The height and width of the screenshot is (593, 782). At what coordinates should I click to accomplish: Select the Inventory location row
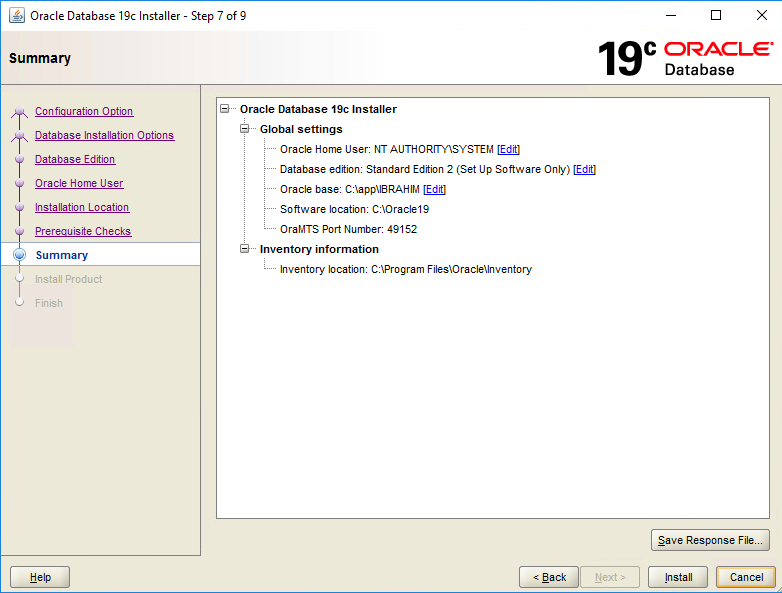405,269
